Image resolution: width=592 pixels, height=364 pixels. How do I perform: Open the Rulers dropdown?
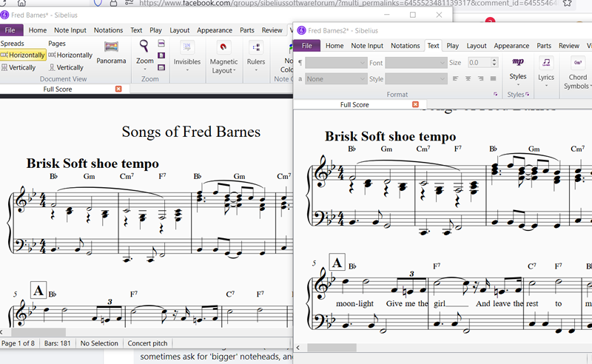256,70
